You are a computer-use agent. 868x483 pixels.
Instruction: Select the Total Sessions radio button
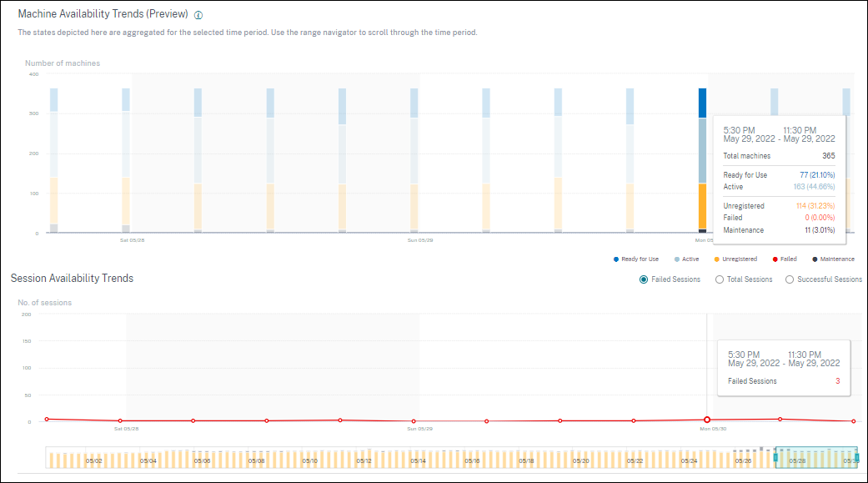click(x=720, y=279)
